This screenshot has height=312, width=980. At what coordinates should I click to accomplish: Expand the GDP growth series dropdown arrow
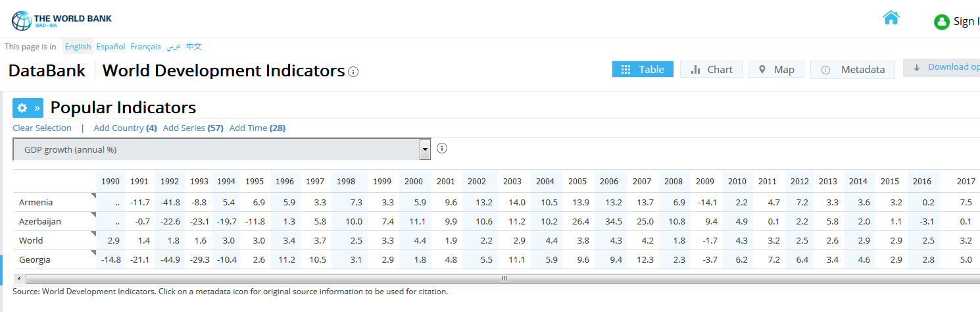425,149
